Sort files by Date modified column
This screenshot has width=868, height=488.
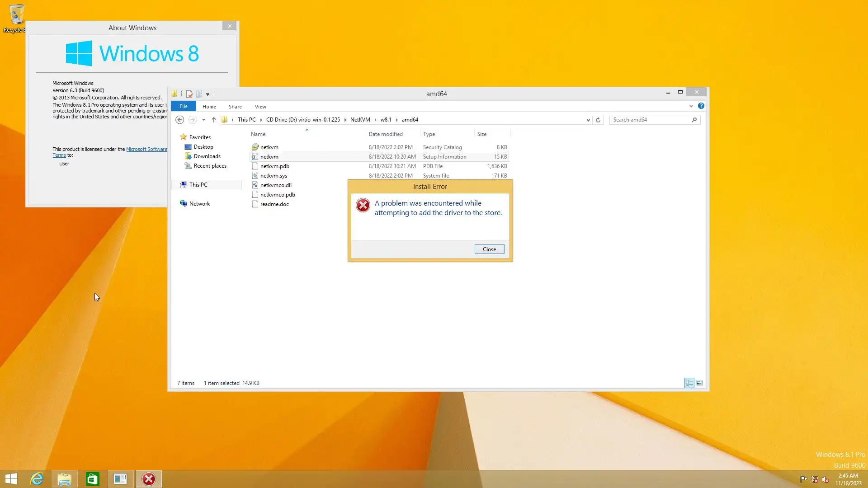[386, 134]
